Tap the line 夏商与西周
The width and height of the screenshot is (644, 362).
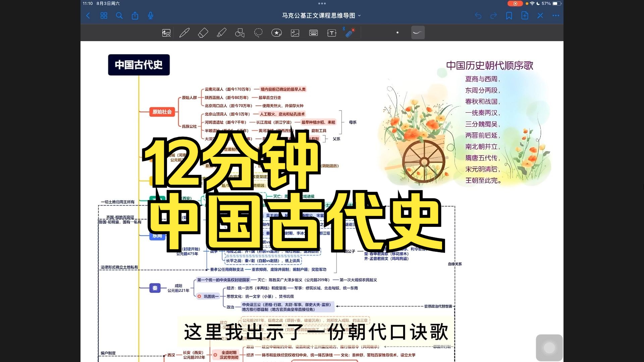482,79
